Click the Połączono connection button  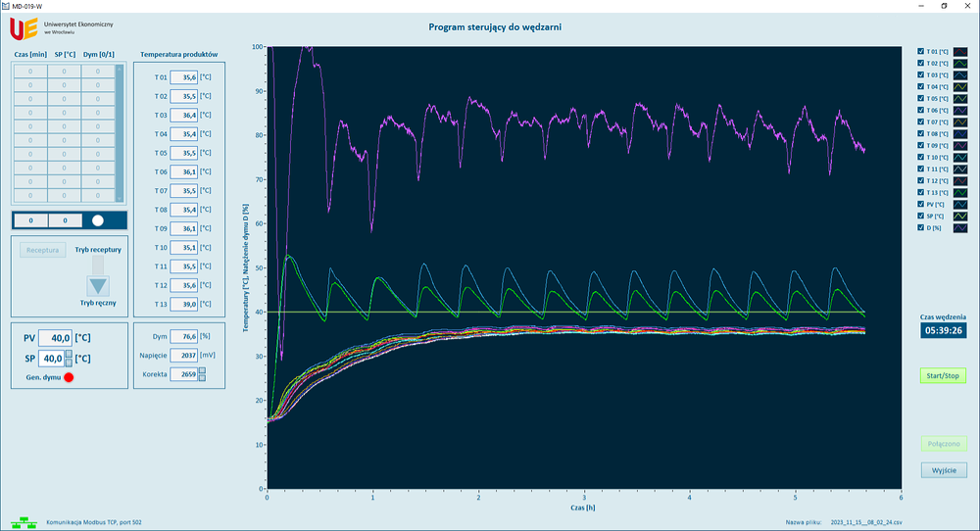point(945,444)
